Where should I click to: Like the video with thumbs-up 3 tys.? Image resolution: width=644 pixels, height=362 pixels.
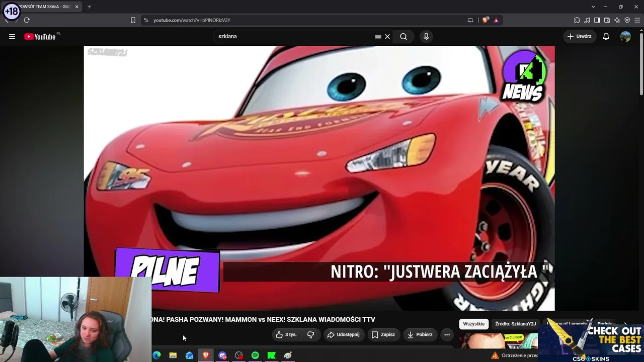[x=287, y=334]
